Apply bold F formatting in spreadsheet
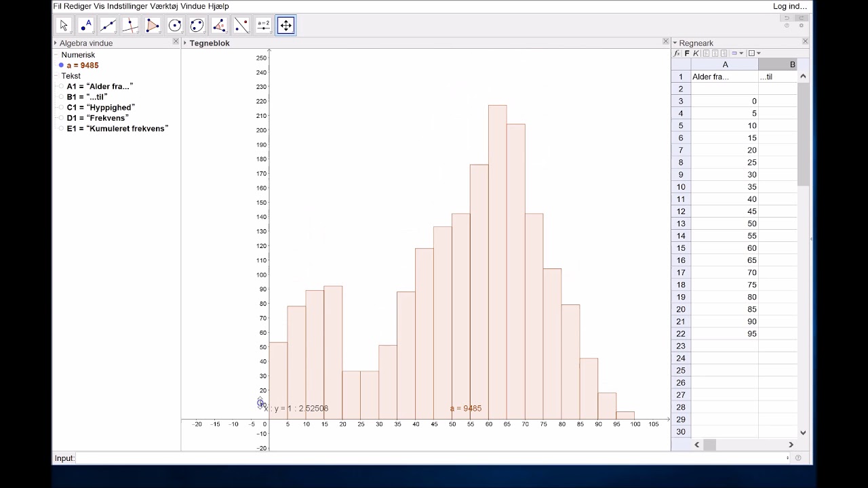Viewport: 868px width, 488px height. click(x=687, y=54)
